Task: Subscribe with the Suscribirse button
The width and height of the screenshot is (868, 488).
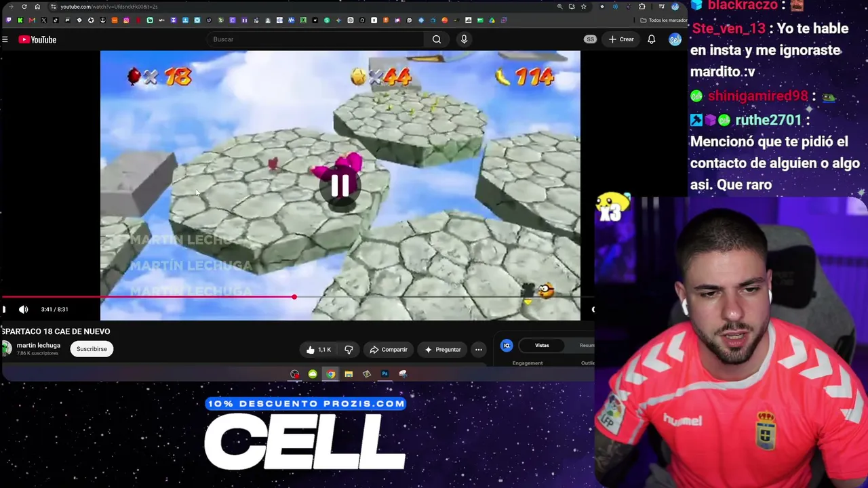Action: (92, 349)
